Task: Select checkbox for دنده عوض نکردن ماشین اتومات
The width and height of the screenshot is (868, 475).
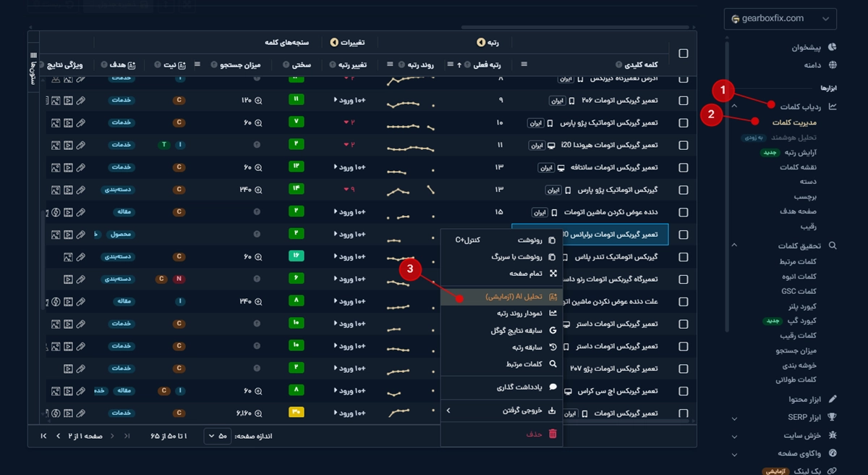Action: (684, 212)
